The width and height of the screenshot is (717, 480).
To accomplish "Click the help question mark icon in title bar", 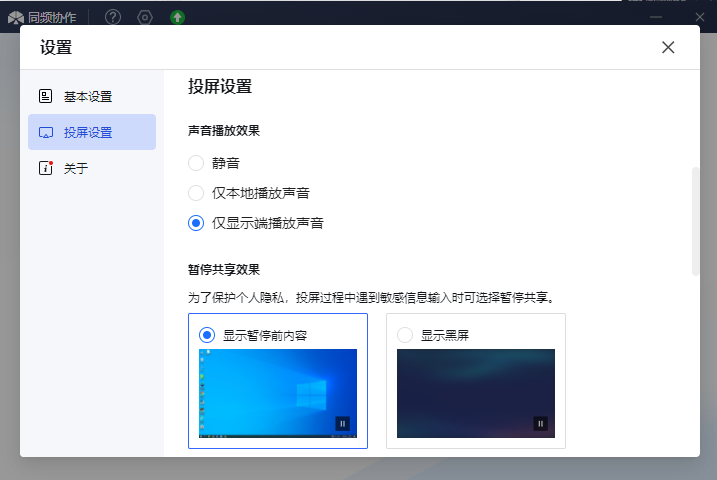I will click(113, 17).
